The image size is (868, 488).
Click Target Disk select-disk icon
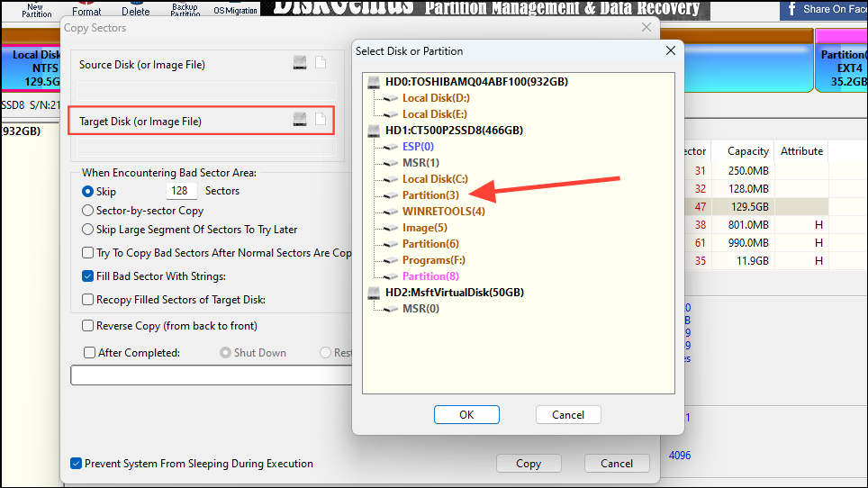pyautogui.click(x=300, y=119)
